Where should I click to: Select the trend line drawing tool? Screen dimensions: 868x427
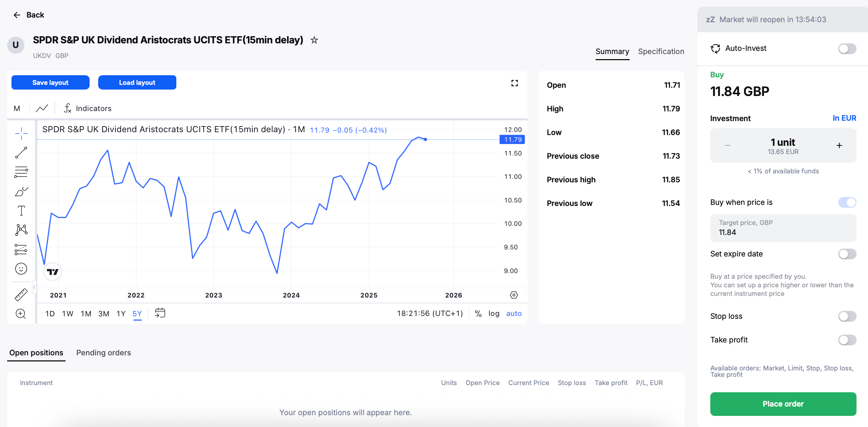coord(21,153)
